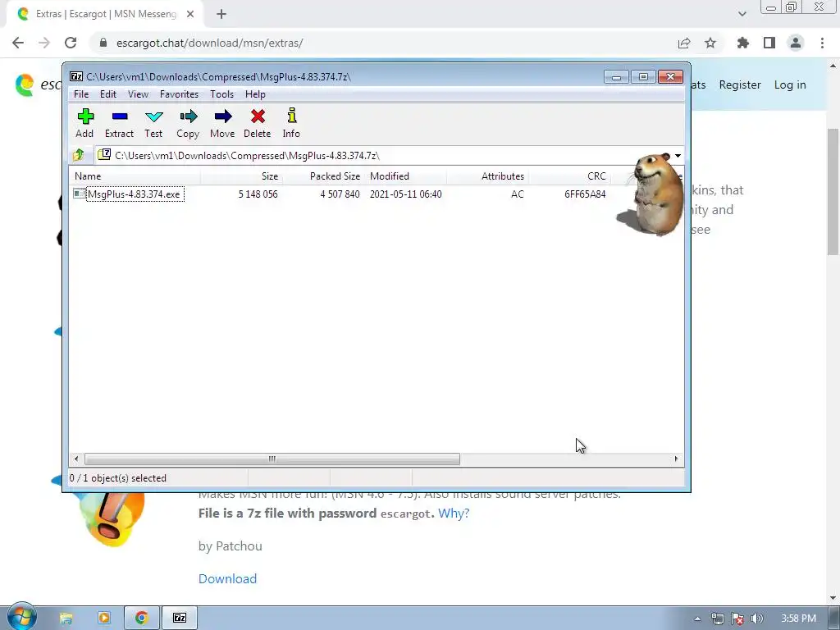Click the MsgPlus-4.83.374.exe file icon

coord(80,194)
